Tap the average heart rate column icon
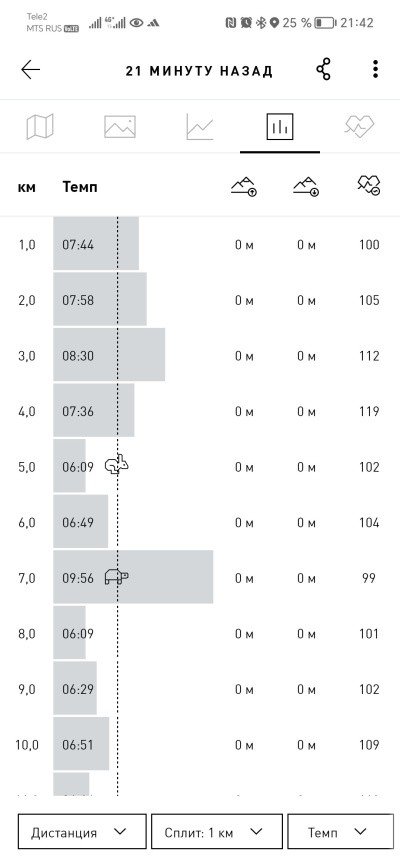The width and height of the screenshot is (400, 867). pos(369,186)
